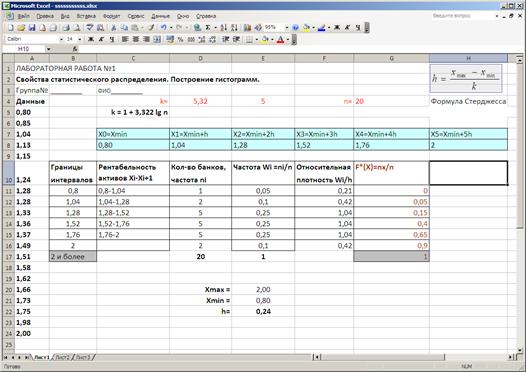Viewport: 526px width, 372px height.
Task: Click the Paste clipboard icon
Action: 135,28
